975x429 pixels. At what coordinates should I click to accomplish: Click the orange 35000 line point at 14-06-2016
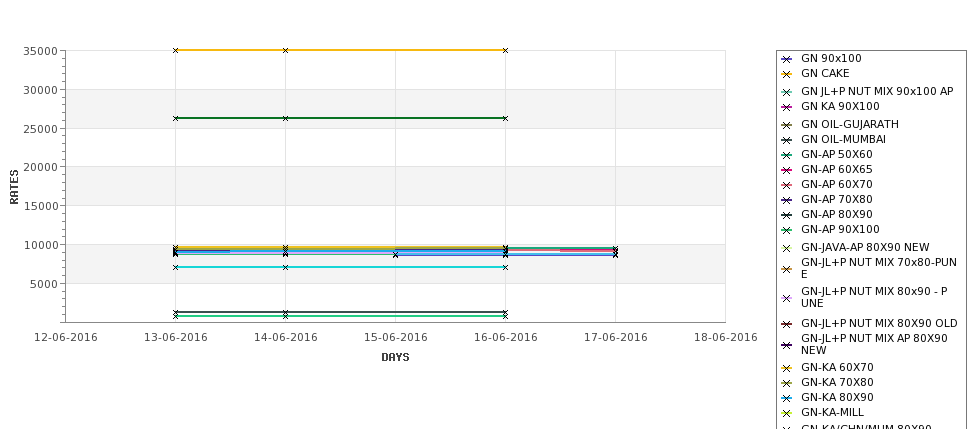coord(285,50)
